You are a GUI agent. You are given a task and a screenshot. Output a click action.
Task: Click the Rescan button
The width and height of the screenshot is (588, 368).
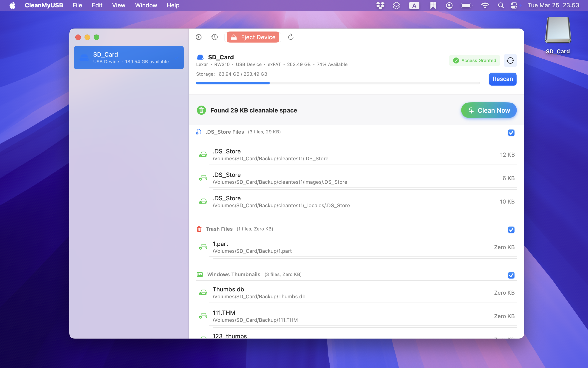coord(503,79)
